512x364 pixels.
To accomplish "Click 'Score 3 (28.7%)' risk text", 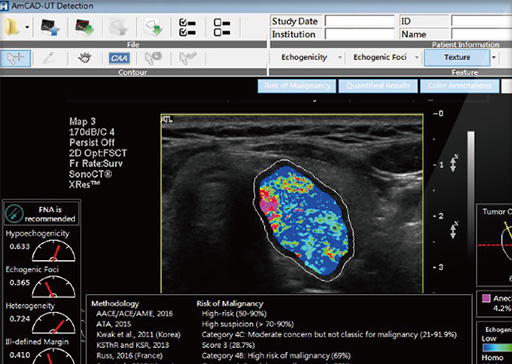I will 228,345.
